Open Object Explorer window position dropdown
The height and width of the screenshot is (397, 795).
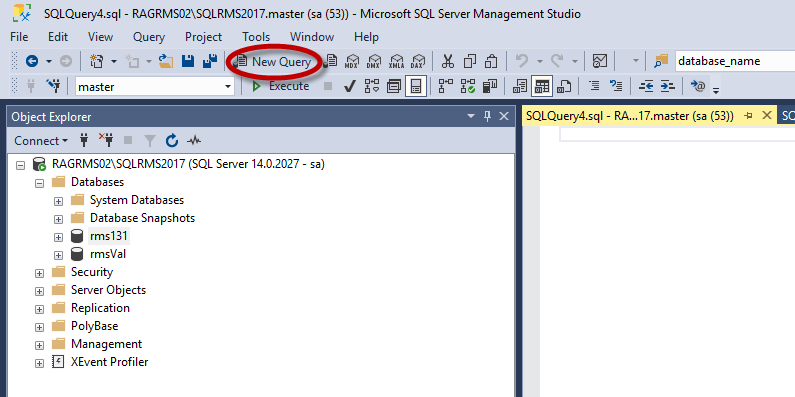point(472,117)
